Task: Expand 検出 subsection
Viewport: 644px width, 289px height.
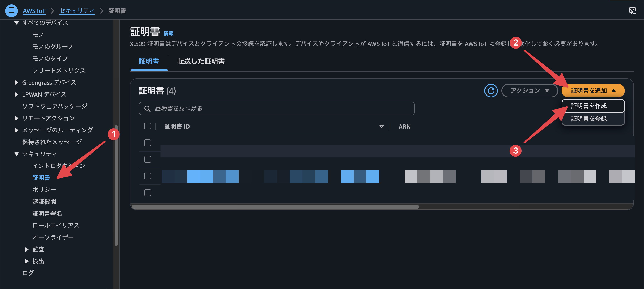Action: (x=27, y=261)
